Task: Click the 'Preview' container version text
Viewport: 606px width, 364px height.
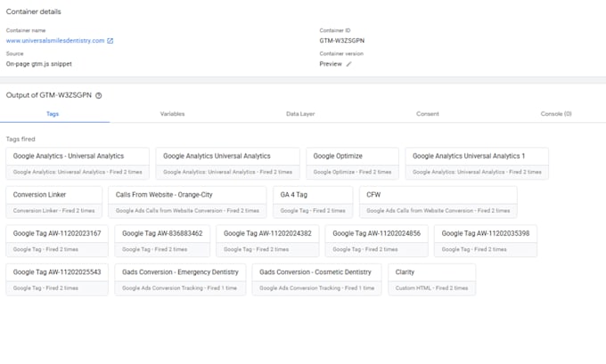Action: [331, 64]
